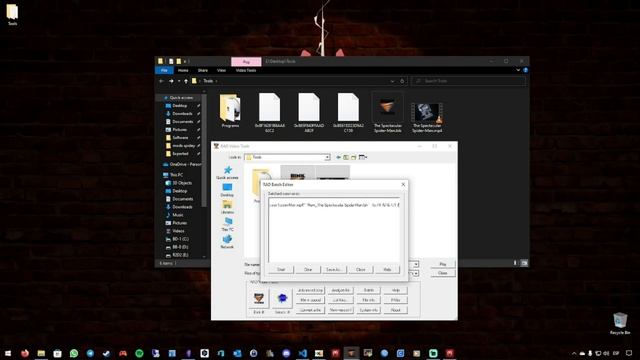Open Visual Studio Code from the taskbar
Viewport: 640px width, 360px height.
coord(302,353)
